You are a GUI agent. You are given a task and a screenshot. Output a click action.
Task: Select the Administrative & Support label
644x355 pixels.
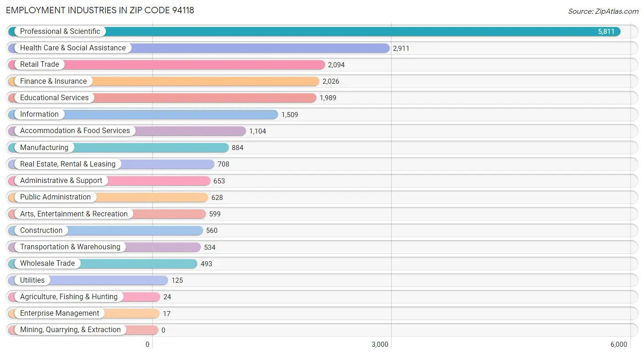61,181
